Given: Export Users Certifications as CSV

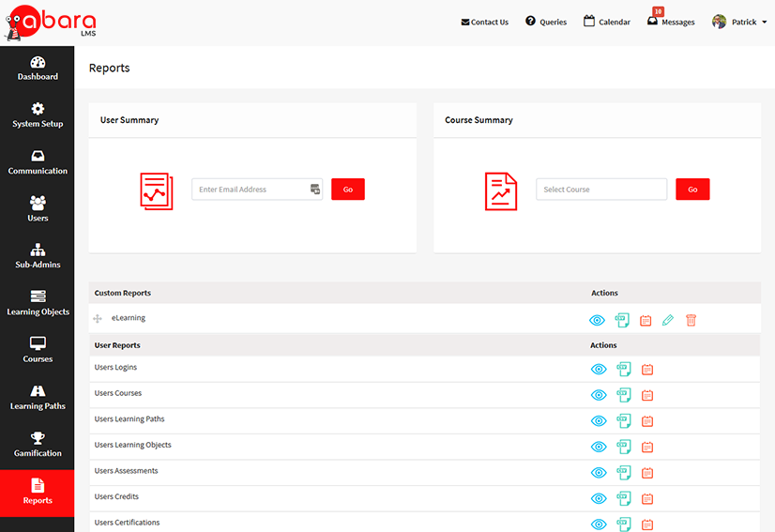Looking at the screenshot, I should [624, 524].
